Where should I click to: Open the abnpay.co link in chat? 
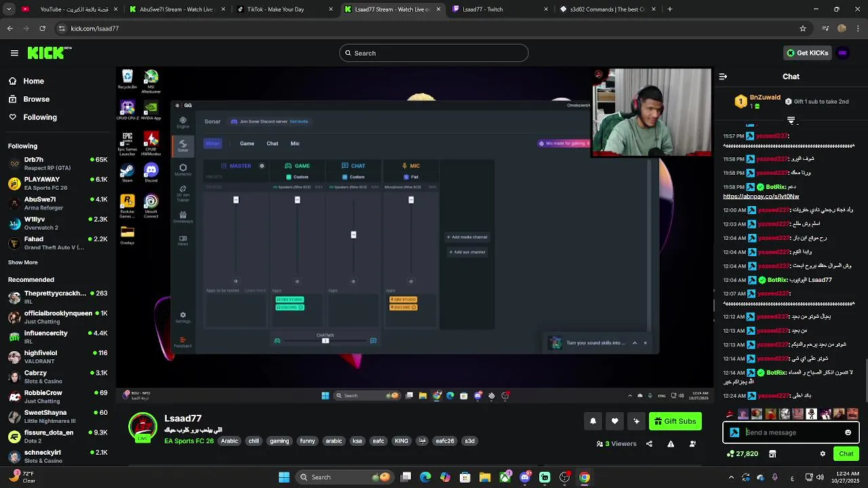[761, 196]
